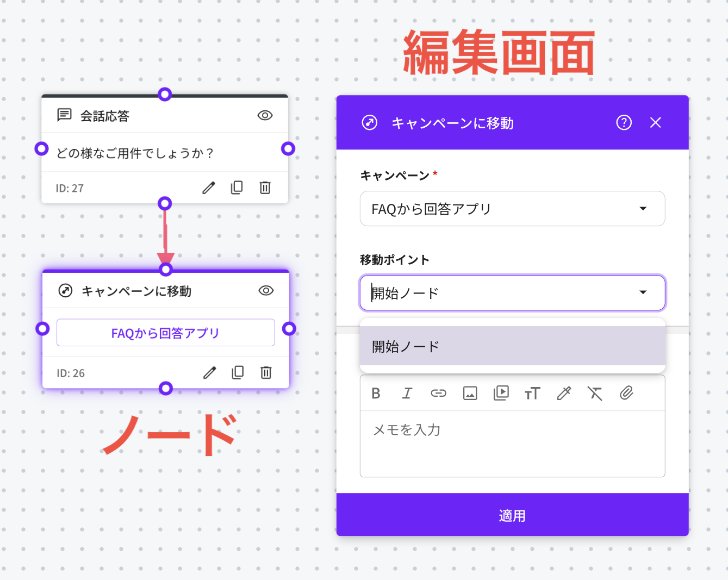Click the clear formatting icon
The width and height of the screenshot is (728, 580).
[595, 393]
